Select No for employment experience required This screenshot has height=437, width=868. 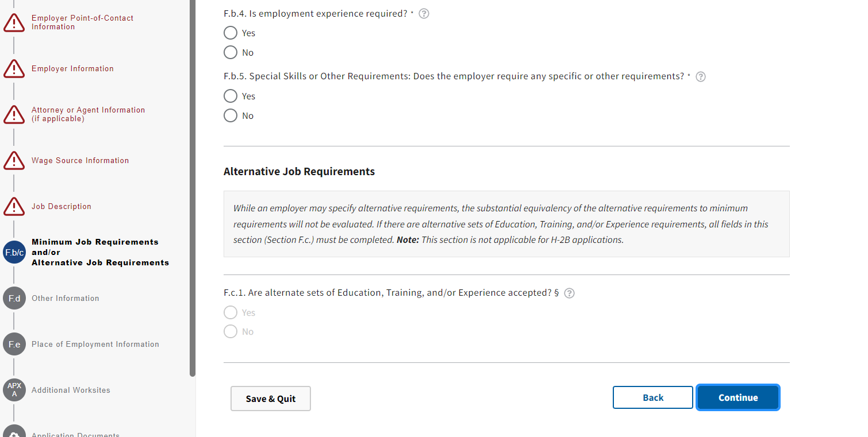pos(231,53)
